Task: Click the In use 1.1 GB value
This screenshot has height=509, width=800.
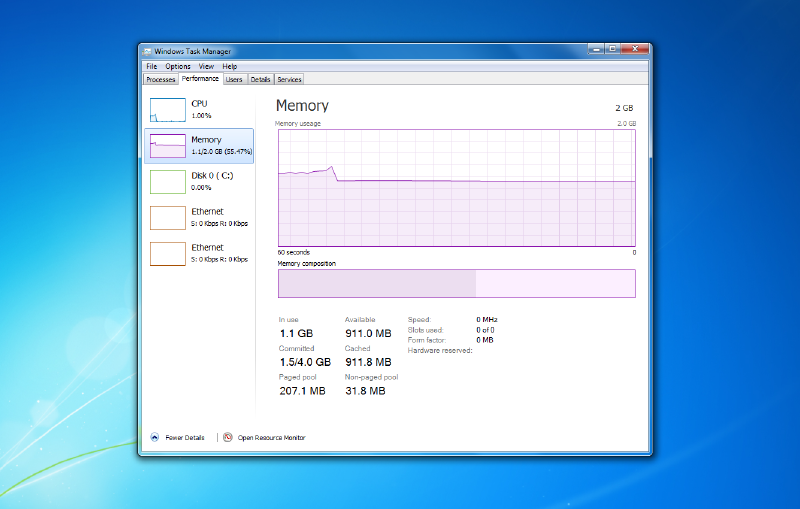Action: 296,334
